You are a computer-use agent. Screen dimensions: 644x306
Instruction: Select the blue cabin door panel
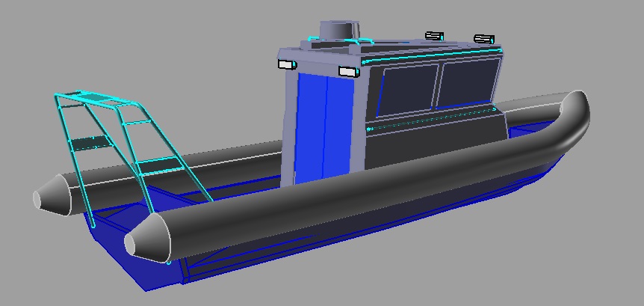(324, 129)
